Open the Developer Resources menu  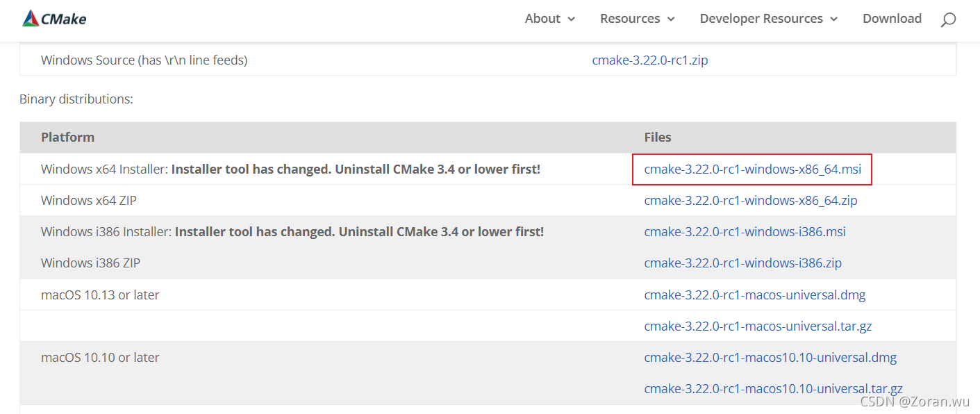click(761, 19)
